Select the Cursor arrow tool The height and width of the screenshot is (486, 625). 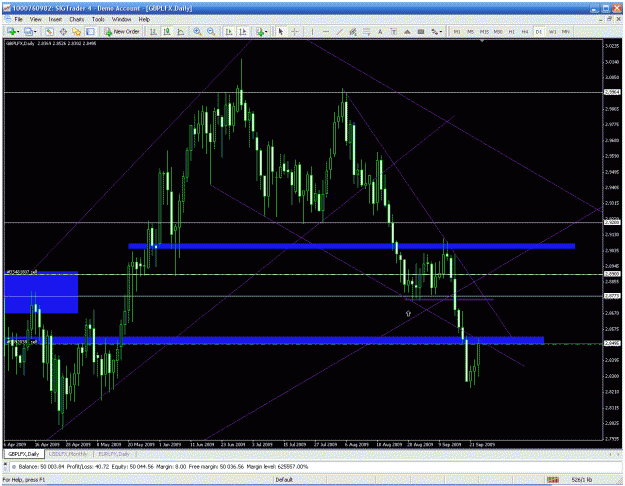point(281,31)
